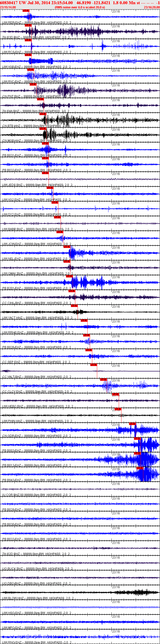Select the end time label 23:16:20.00

(152, 7)
